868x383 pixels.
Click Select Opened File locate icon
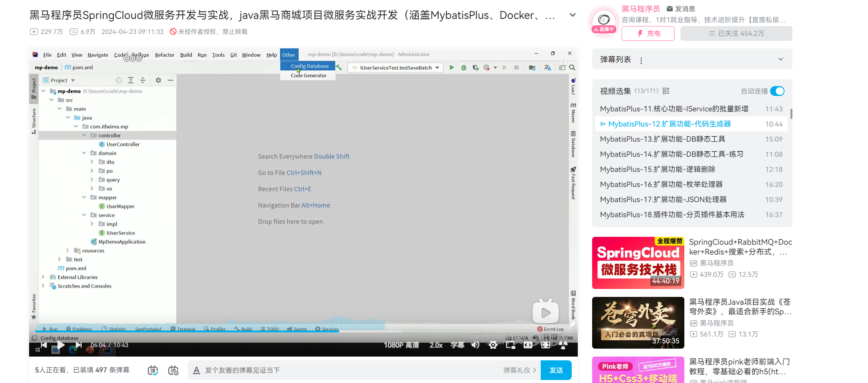pos(119,80)
